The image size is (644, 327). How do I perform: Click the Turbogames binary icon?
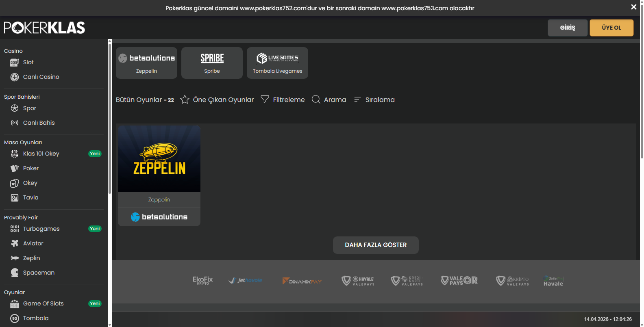[x=15, y=229]
